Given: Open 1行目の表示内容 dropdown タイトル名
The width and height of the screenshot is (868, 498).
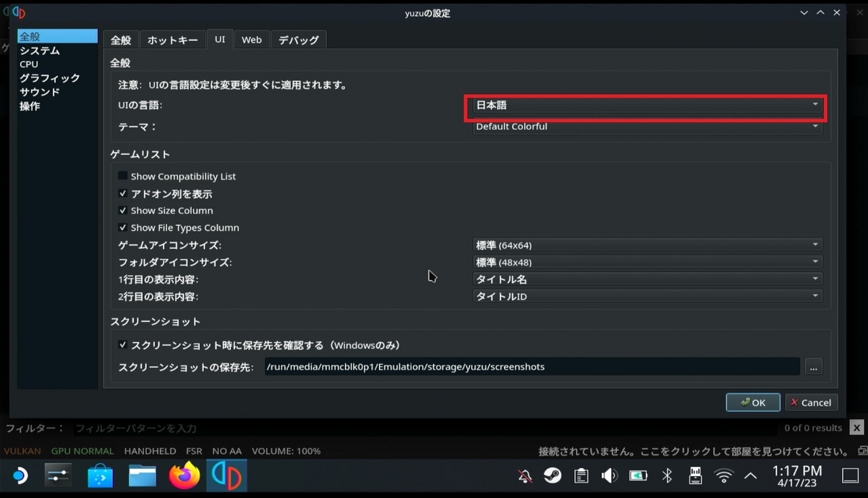Looking at the screenshot, I should click(x=647, y=279).
